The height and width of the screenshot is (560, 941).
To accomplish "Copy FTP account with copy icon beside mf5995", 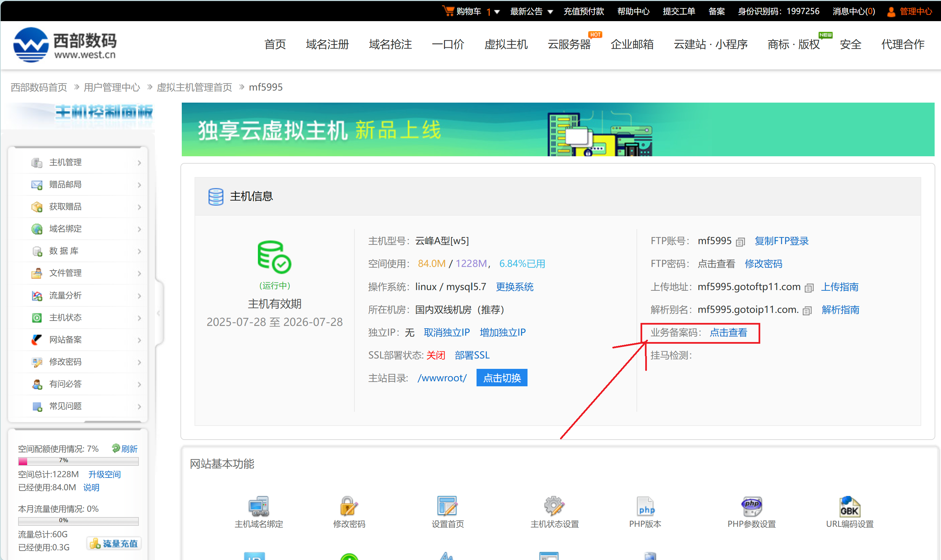I will (x=740, y=242).
